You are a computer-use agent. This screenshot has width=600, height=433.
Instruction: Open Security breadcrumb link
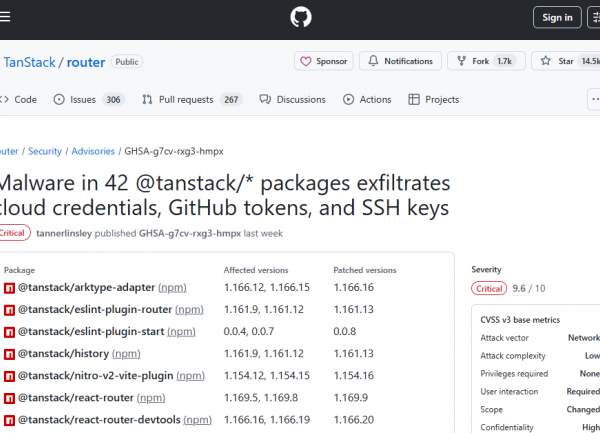[x=45, y=151]
